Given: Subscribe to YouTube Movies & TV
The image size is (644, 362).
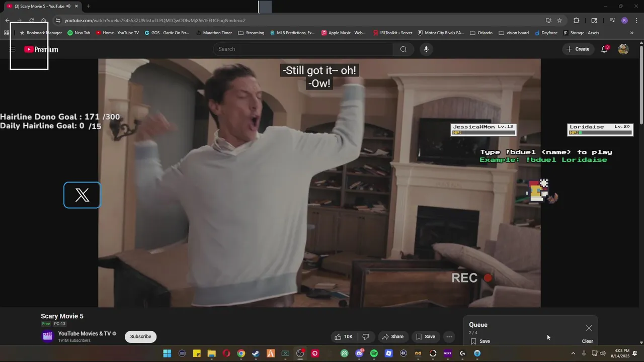Looking at the screenshot, I should [140, 337].
